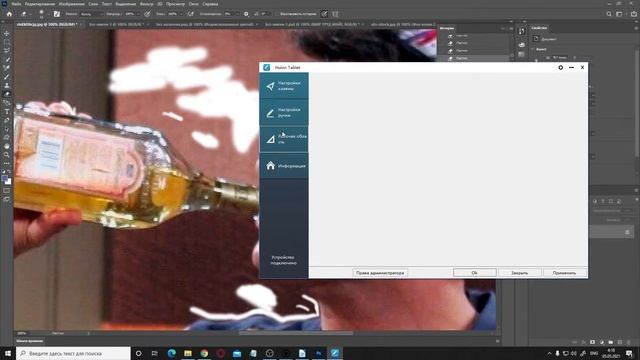Click the zoom percentage field in status bar
The width and height of the screenshot is (640, 360).
(x=22, y=333)
